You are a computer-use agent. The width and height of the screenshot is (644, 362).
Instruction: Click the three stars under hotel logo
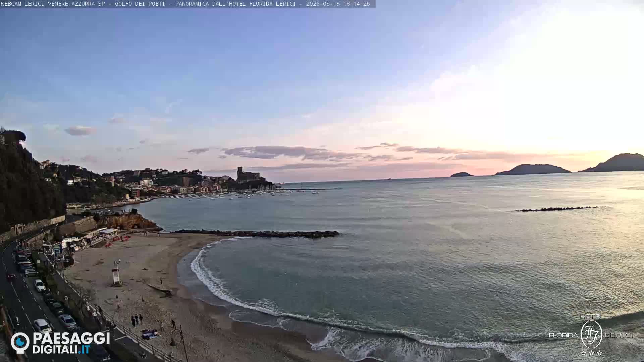591,353
